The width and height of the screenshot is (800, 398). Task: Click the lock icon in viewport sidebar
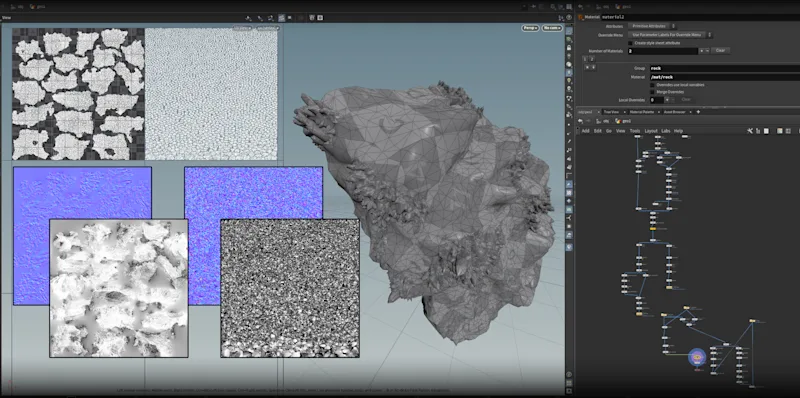click(569, 47)
